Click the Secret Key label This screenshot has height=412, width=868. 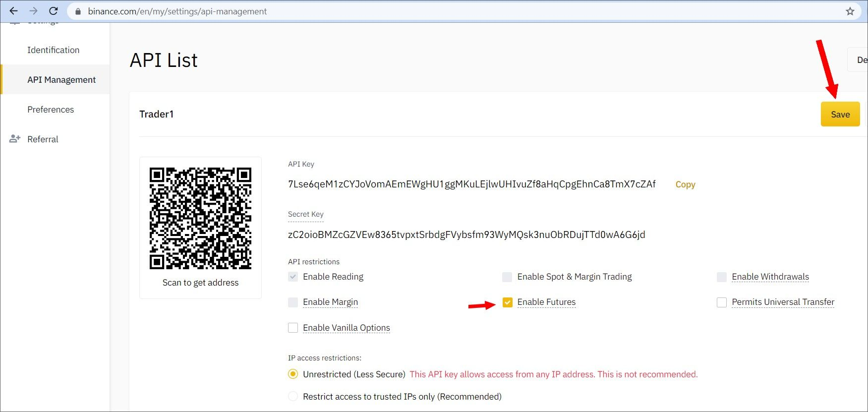(x=305, y=214)
